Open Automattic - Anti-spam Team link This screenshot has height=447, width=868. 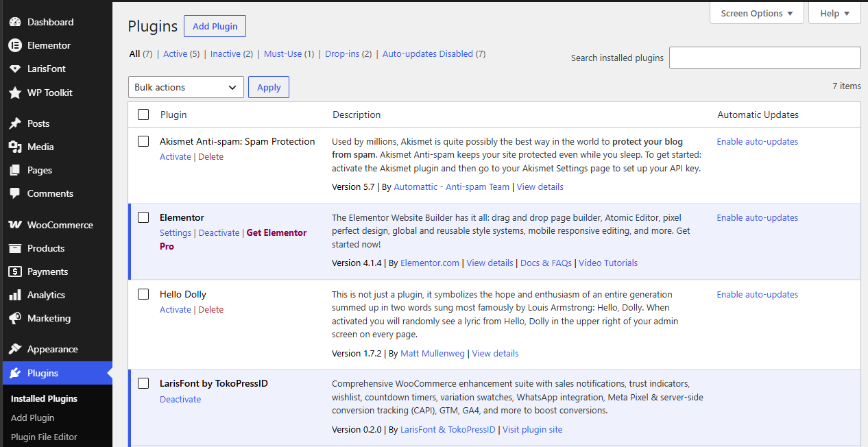[x=452, y=186]
